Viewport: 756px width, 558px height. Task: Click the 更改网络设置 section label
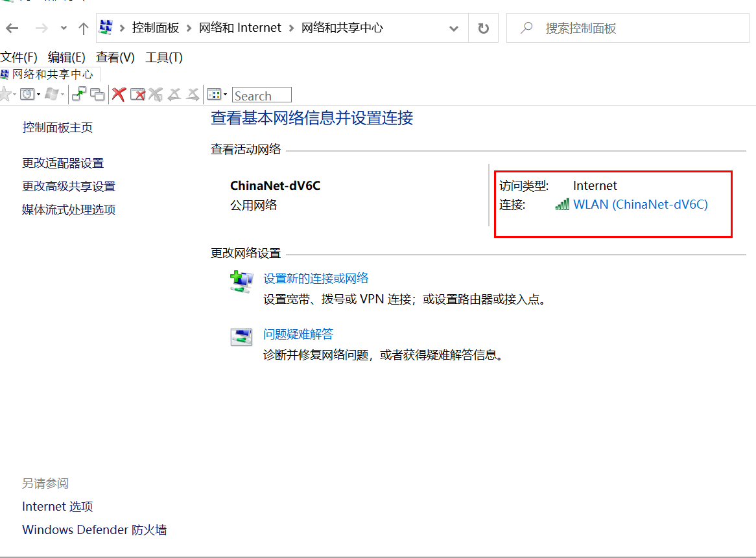pos(246,253)
